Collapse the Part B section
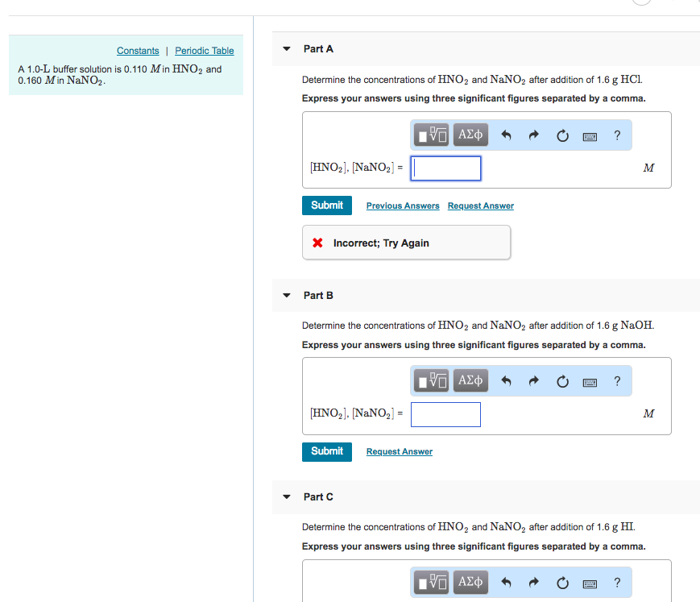Image resolution: width=700 pixels, height=602 pixels. (286, 295)
